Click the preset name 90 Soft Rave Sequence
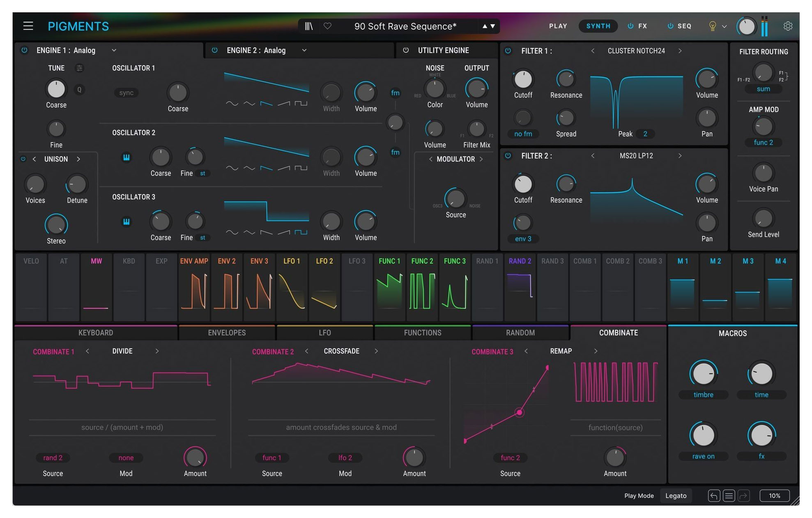812x518 pixels. click(x=405, y=26)
